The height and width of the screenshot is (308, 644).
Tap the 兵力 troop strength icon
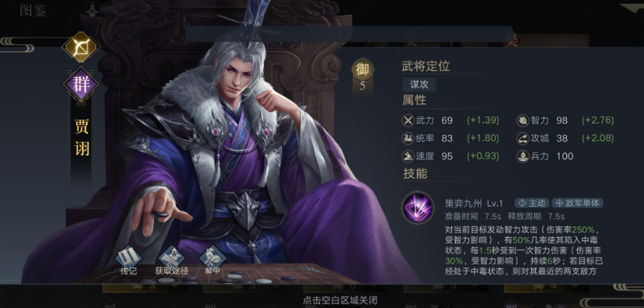pos(523,156)
